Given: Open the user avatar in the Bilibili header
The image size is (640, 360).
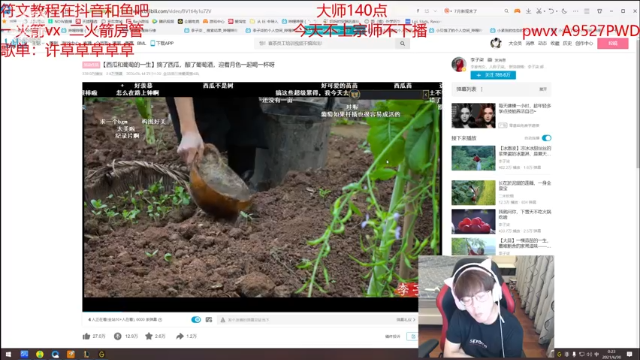Looking at the screenshot, I should pyautogui.click(x=496, y=43).
